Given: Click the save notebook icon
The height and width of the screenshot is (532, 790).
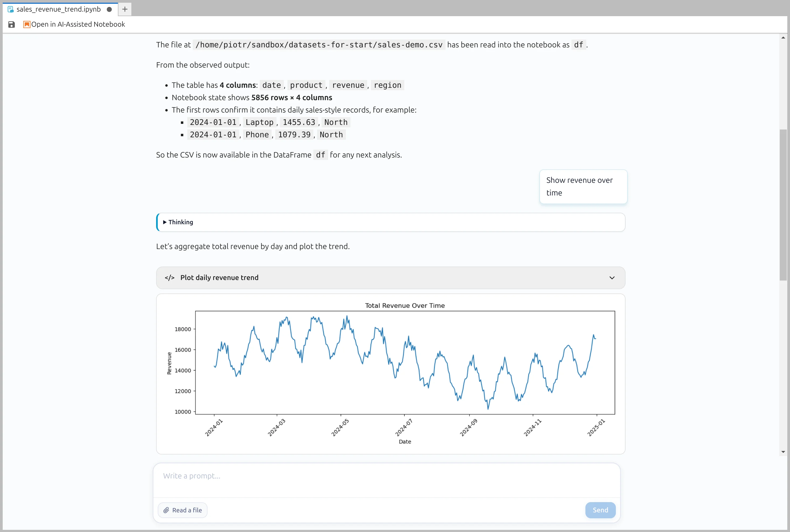Looking at the screenshot, I should click(12, 24).
